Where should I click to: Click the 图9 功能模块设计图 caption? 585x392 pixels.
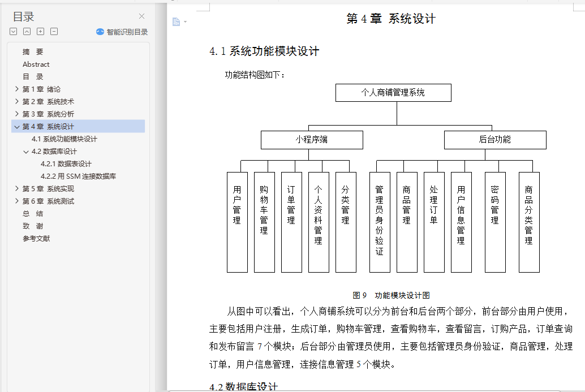(391, 295)
